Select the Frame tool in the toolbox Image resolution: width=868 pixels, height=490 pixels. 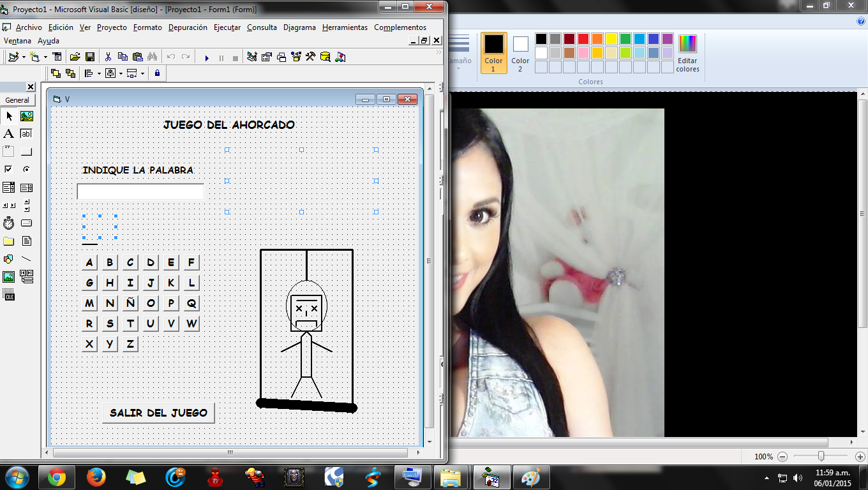pyautogui.click(x=9, y=152)
